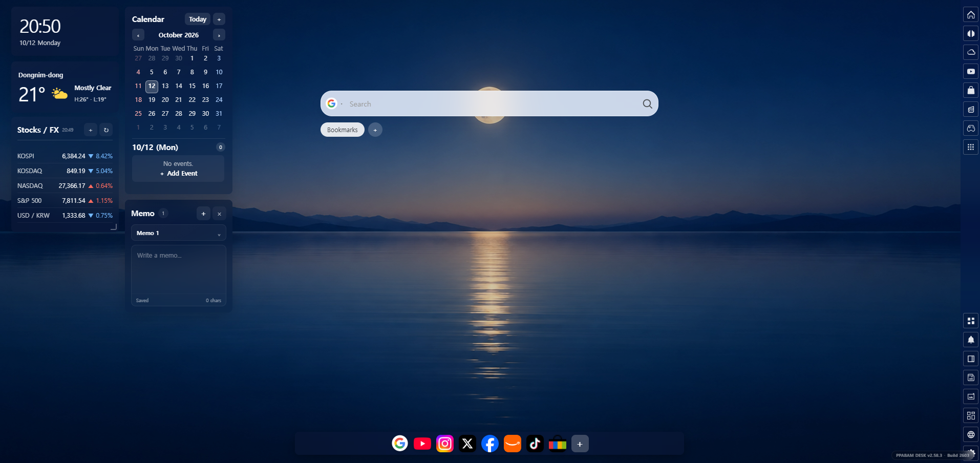
Task: Open X (Twitter) from the dock
Action: pyautogui.click(x=467, y=444)
